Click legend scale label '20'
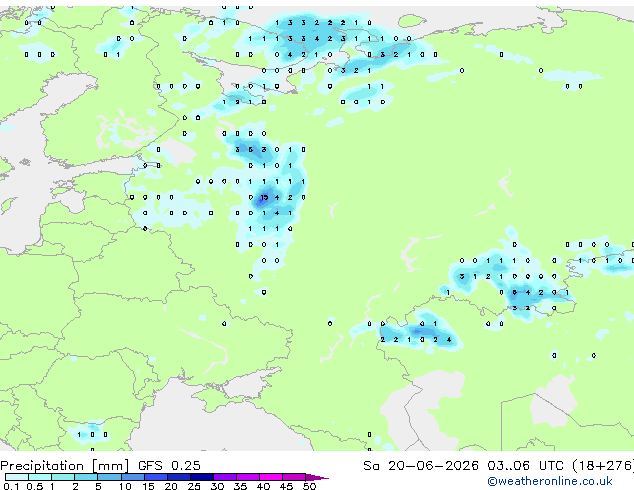634x490 pixels. pyautogui.click(x=171, y=486)
